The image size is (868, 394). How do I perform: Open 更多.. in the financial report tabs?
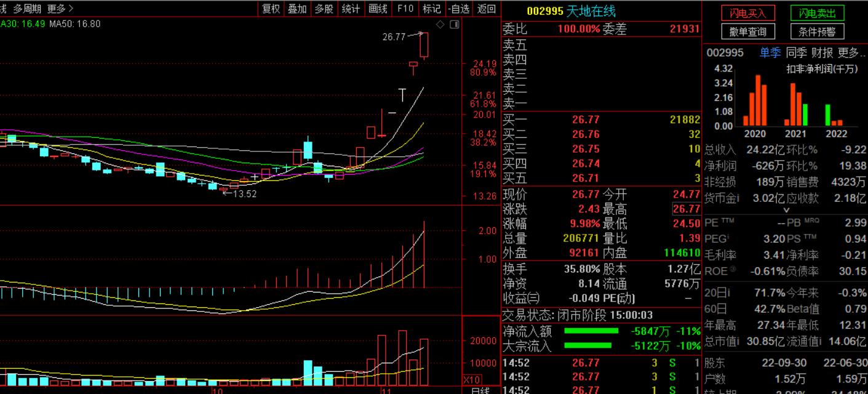[x=851, y=53]
